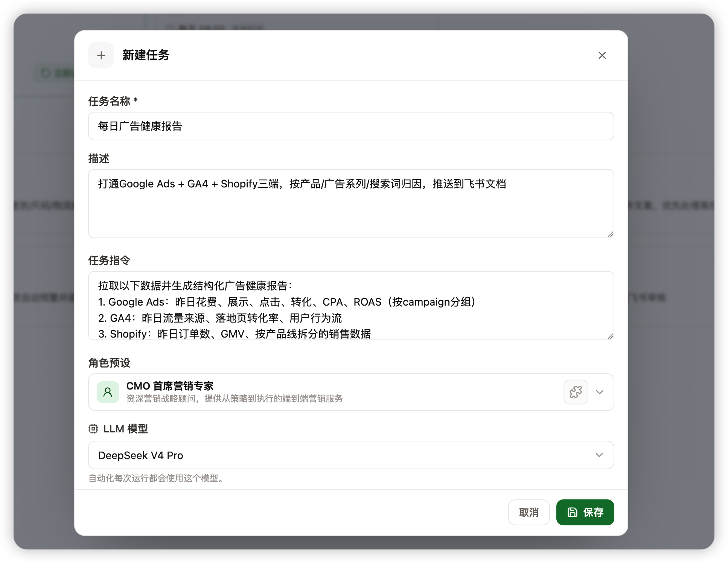This screenshot has width=728, height=563.
Task: Click the line starting 1. Google Ads
Action: pyautogui.click(x=288, y=302)
